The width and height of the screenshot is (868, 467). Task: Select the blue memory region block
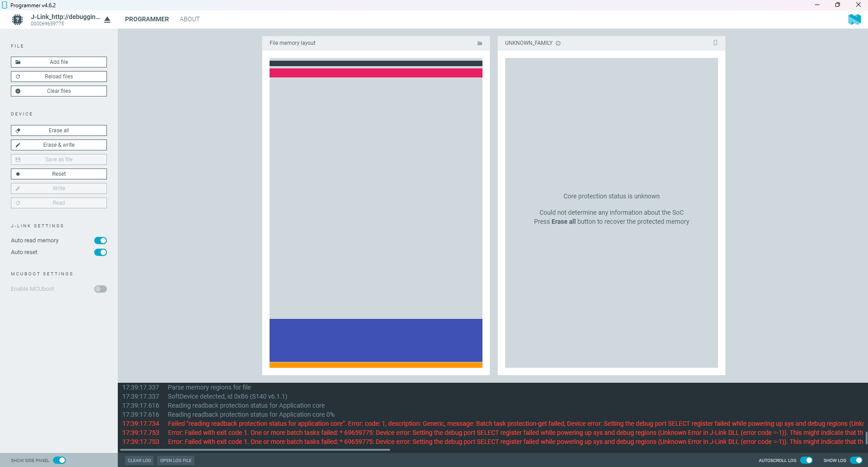(x=376, y=340)
